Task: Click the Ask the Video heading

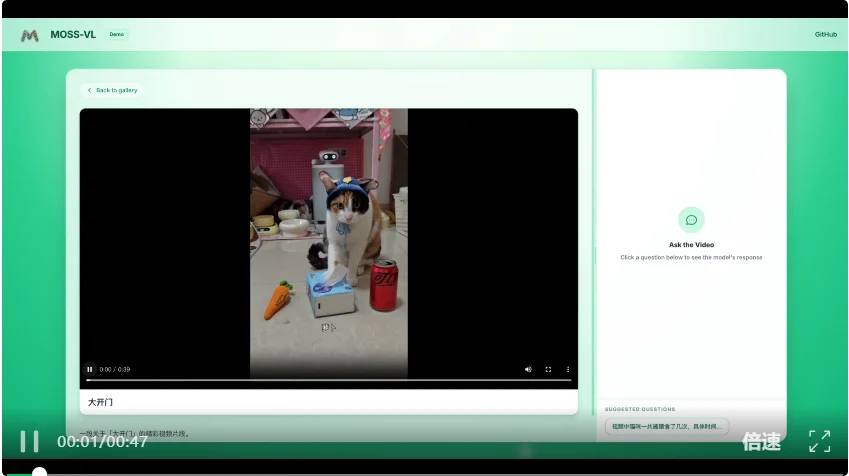Action: pos(691,245)
